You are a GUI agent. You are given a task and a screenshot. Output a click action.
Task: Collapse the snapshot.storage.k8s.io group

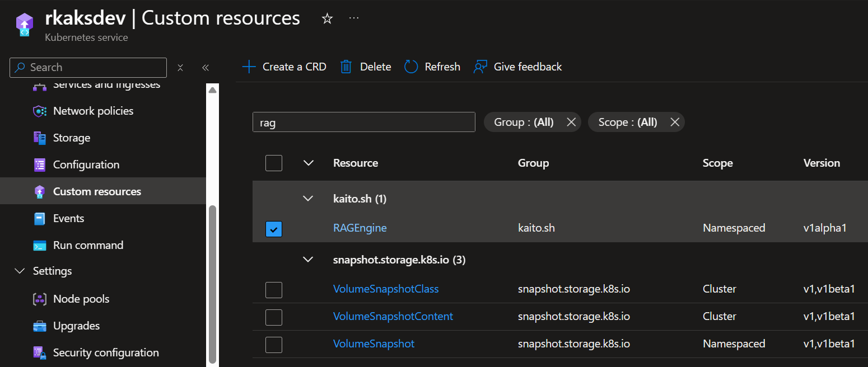tap(308, 260)
